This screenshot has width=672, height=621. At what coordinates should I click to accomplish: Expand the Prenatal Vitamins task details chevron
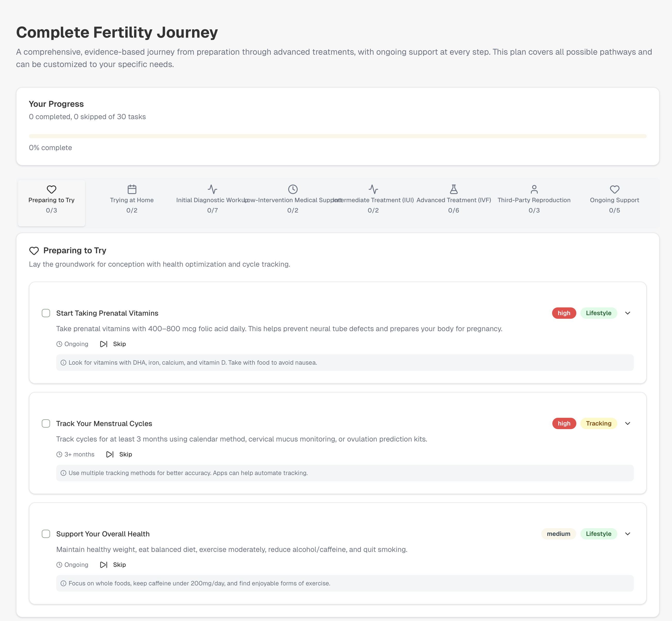coord(627,313)
